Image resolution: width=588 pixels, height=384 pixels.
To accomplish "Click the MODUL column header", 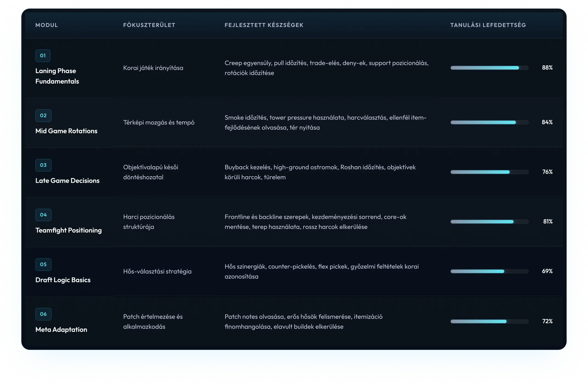I will pyautogui.click(x=46, y=25).
